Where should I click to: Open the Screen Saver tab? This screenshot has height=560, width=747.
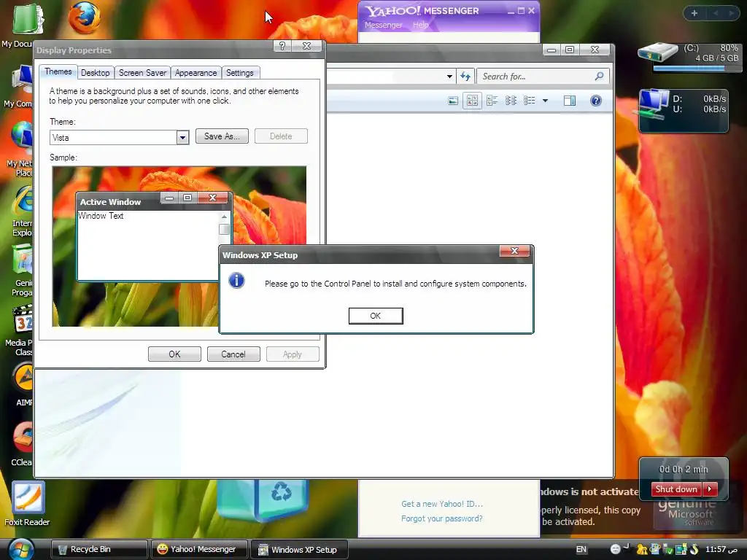[142, 73]
